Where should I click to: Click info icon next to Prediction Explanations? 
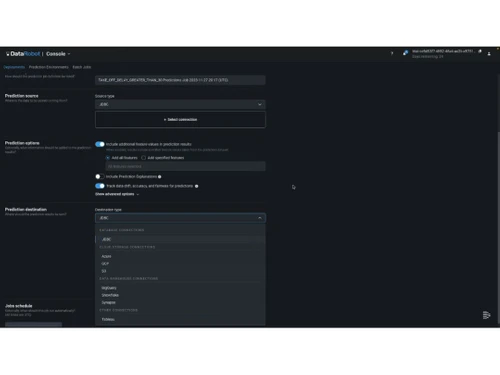click(x=160, y=177)
